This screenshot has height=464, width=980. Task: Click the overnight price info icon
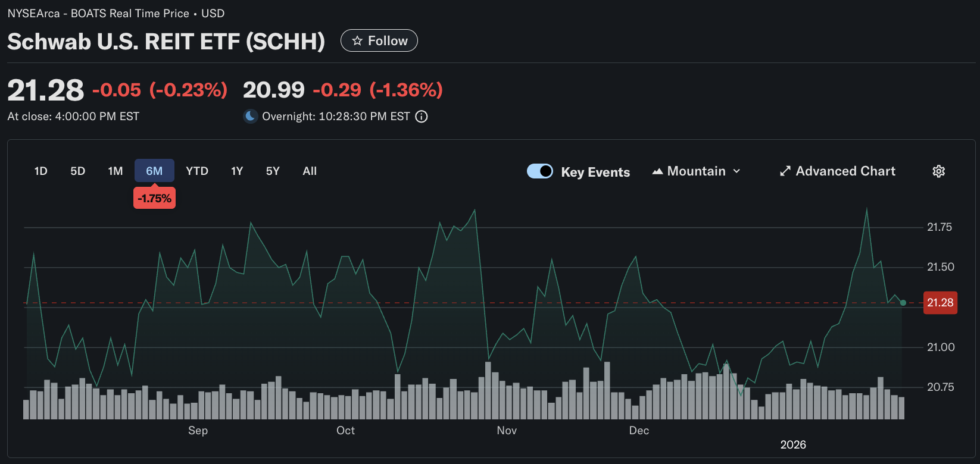(x=422, y=117)
